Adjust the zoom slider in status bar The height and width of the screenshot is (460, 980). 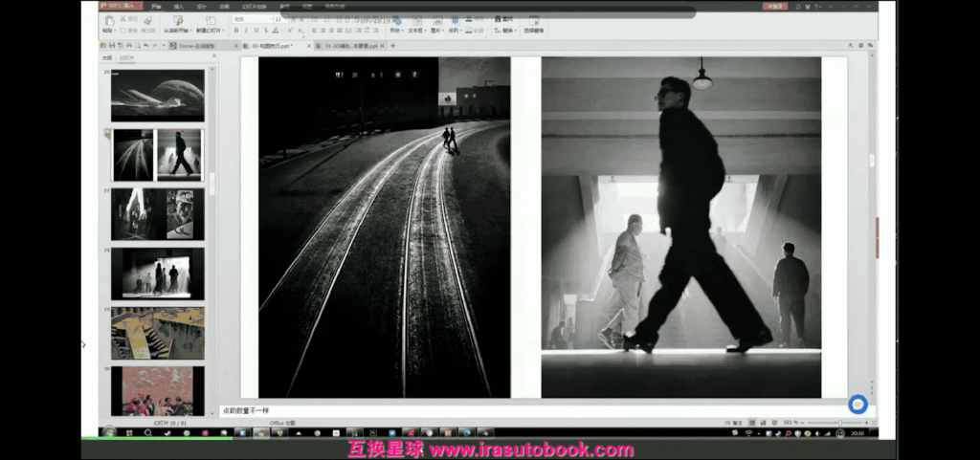840,423
